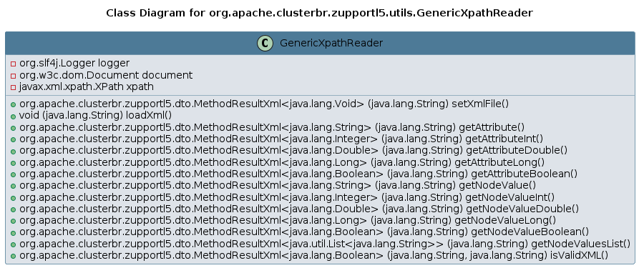Select the javax.xml.xpath.XPath xpath field
The width and height of the screenshot is (644, 273).
87,87
